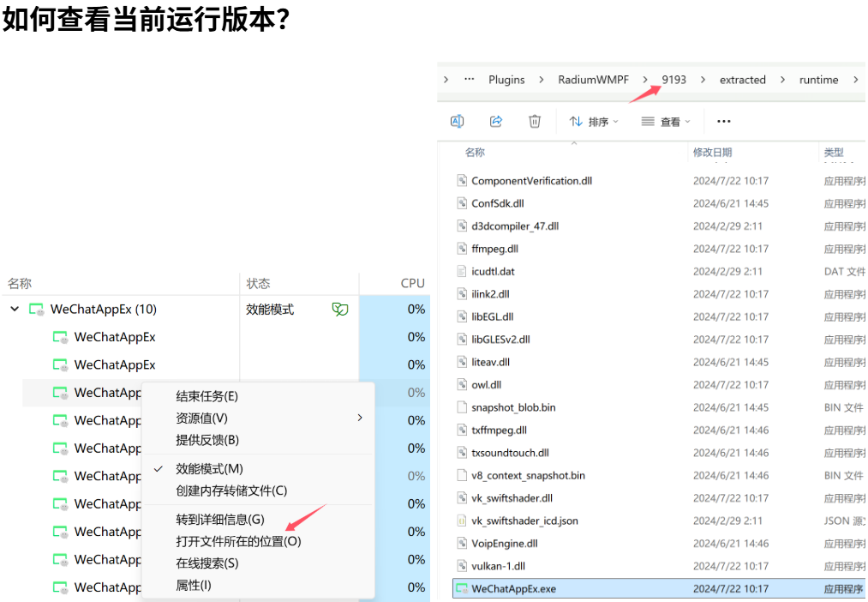The width and height of the screenshot is (868, 602).
Task: Click the Share icon in Explorer toolbar
Action: (496, 122)
